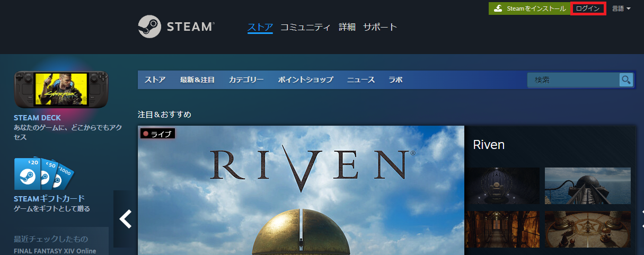Select the ストア header tab

[260, 27]
